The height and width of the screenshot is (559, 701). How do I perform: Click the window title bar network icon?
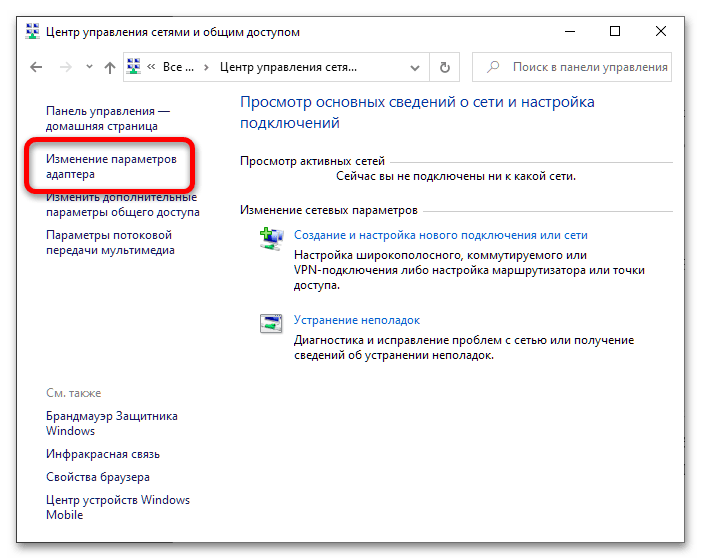tap(32, 31)
